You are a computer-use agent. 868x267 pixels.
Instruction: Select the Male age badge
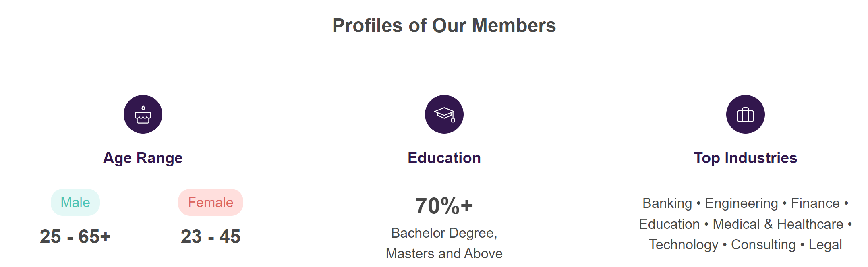click(75, 202)
